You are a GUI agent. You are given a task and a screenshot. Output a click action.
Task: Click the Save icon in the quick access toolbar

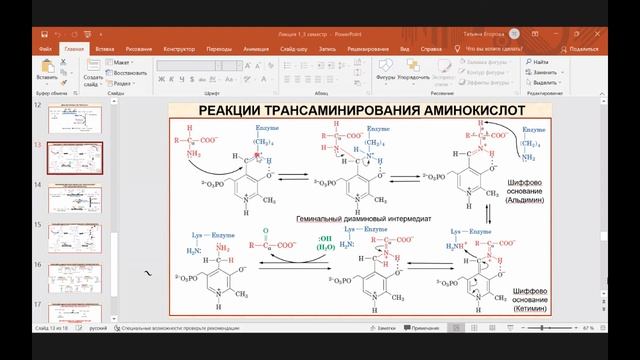(44, 34)
